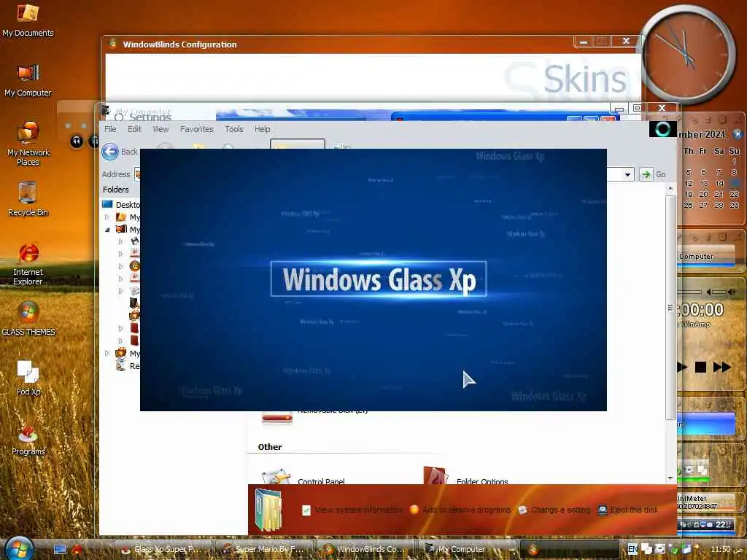This screenshot has width=747, height=560.
Task: Click the Change a setting icon
Action: click(522, 510)
